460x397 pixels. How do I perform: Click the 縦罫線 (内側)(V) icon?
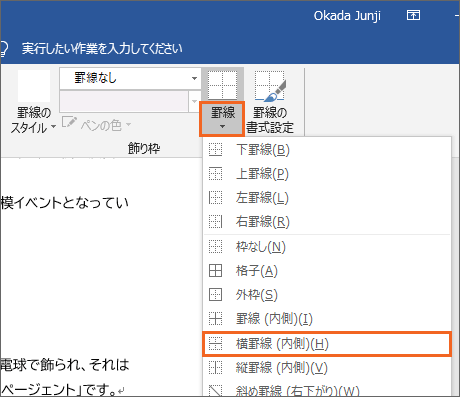tap(215, 368)
